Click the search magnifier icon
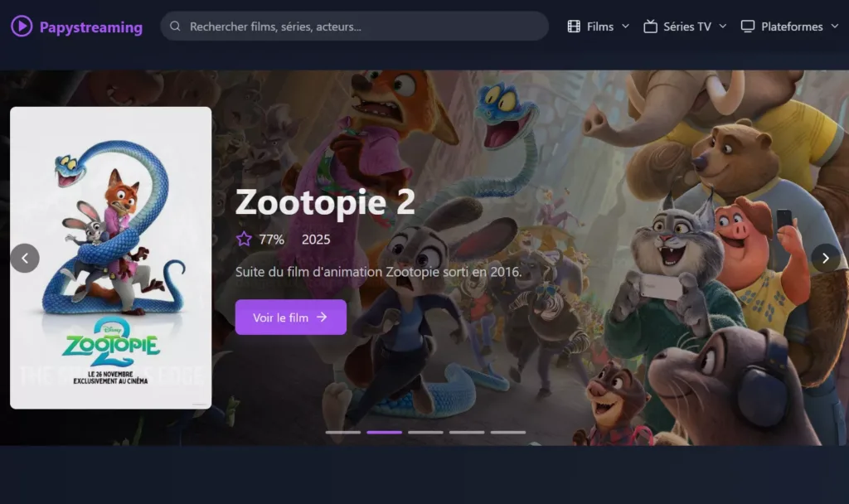Viewport: 849px width, 504px height. 175,27
